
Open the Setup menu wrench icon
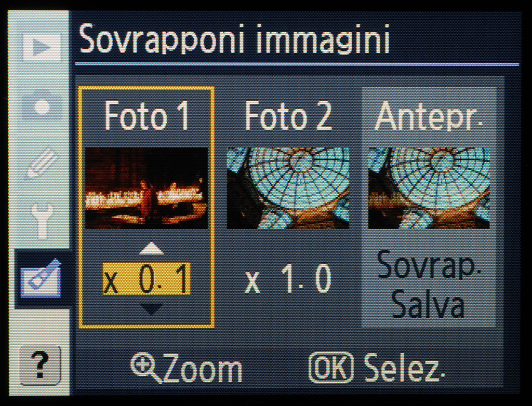[42, 221]
